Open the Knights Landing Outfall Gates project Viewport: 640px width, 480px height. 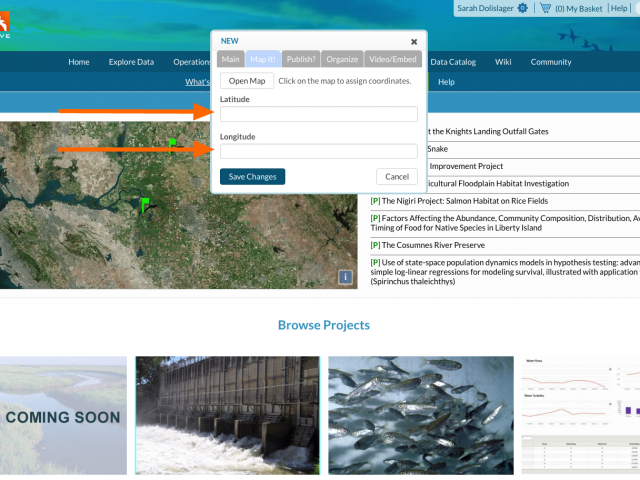(488, 131)
